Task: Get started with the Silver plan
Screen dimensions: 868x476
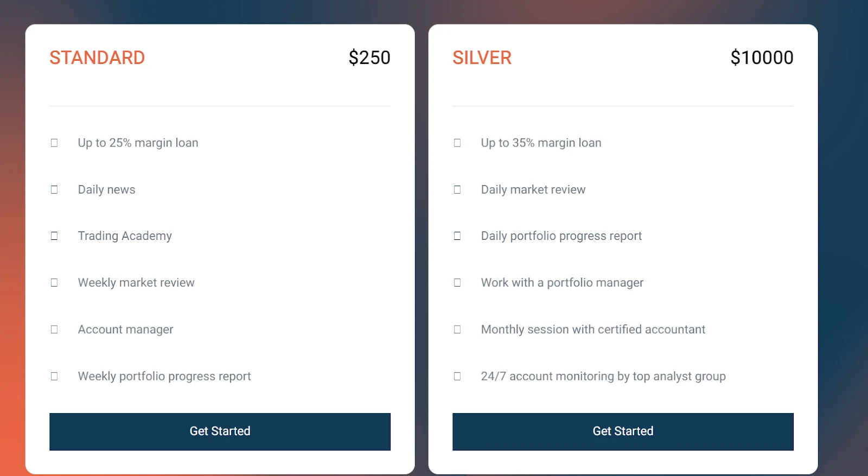Action: pyautogui.click(x=623, y=431)
